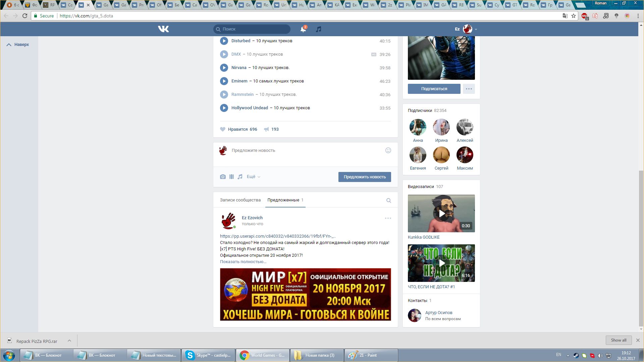Open the Ez profile menu arrow
Viewport: 644px width, 362px height.
click(476, 29)
